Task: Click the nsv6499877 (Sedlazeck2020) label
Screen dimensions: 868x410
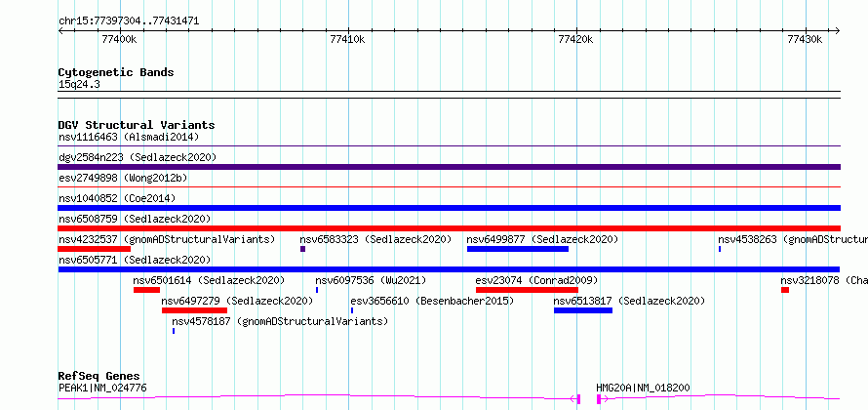Action: pos(542,239)
